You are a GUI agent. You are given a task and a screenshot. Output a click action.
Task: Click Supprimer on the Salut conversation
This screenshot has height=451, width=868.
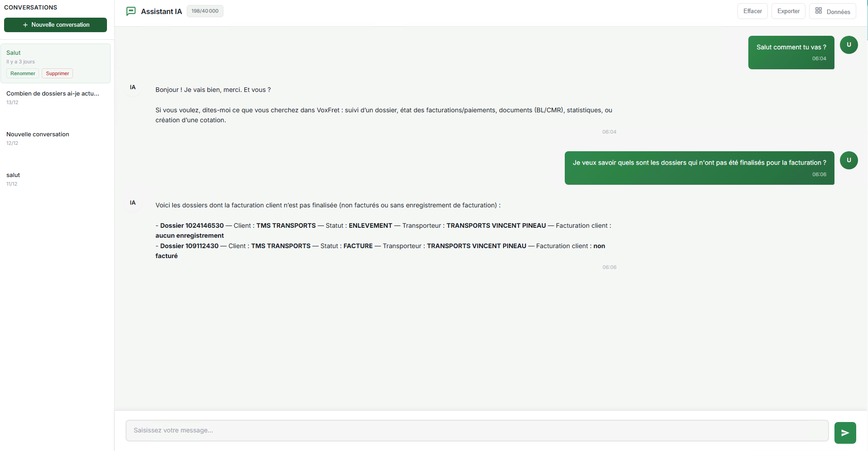(57, 73)
